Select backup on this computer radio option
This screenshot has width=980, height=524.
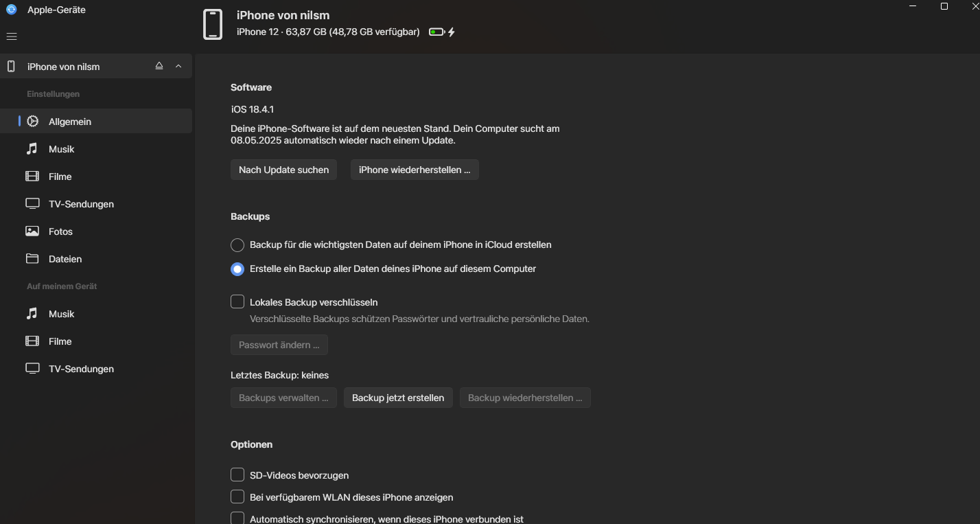click(237, 269)
